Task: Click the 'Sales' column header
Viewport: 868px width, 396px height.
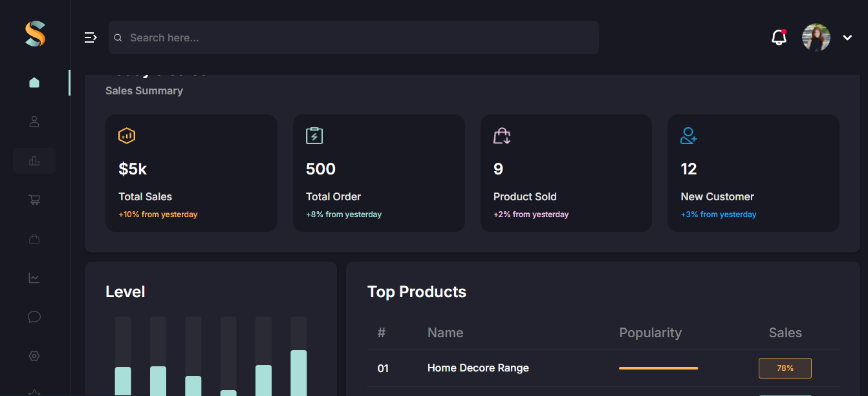Action: (x=785, y=333)
